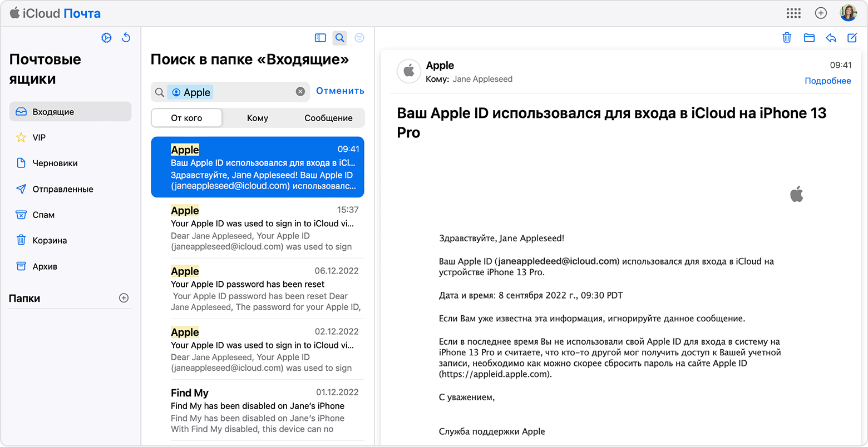Click the Дата и время line in email
The height and width of the screenshot is (447, 868).
pos(531,295)
